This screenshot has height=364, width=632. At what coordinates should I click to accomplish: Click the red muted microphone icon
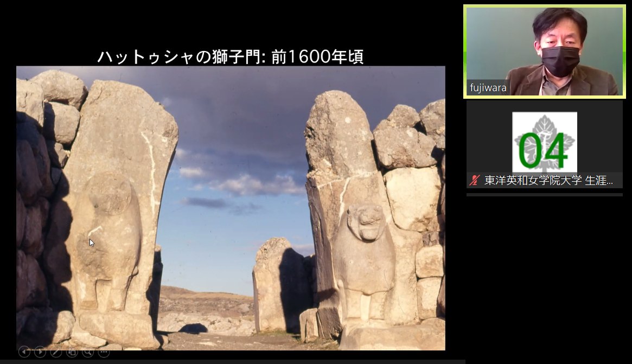point(475,181)
